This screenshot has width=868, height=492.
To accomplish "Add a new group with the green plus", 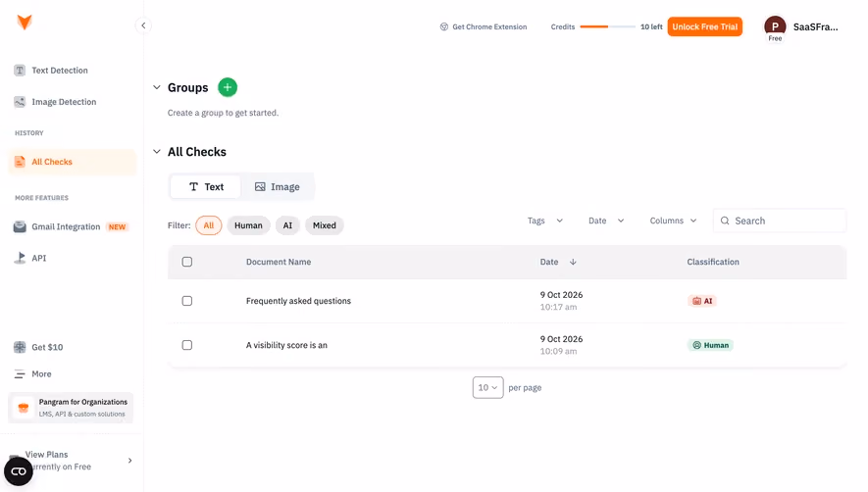I will tap(228, 87).
